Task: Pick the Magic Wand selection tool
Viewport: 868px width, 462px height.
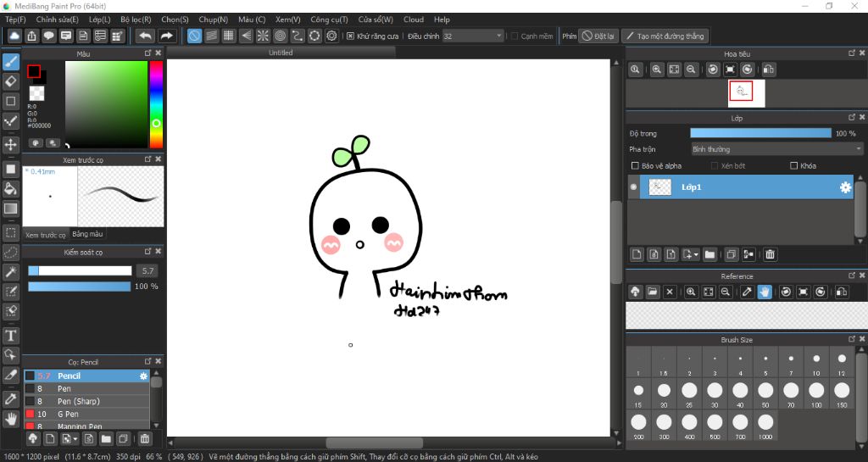Action: tap(11, 271)
